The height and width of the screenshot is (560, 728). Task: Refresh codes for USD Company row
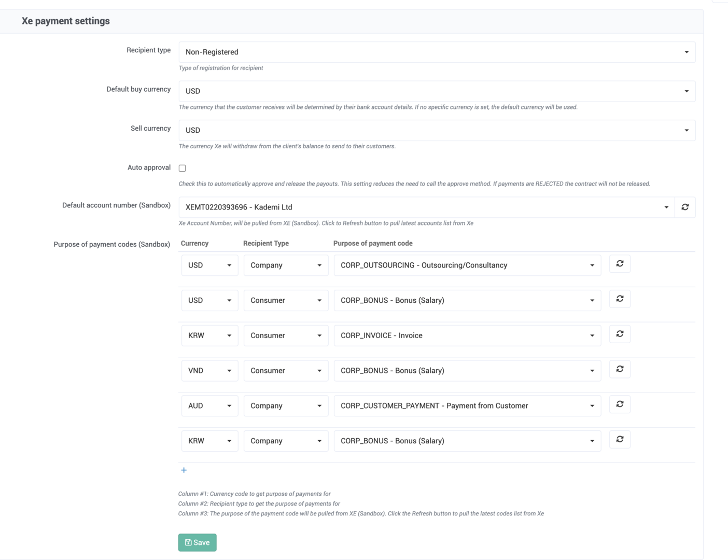point(620,264)
